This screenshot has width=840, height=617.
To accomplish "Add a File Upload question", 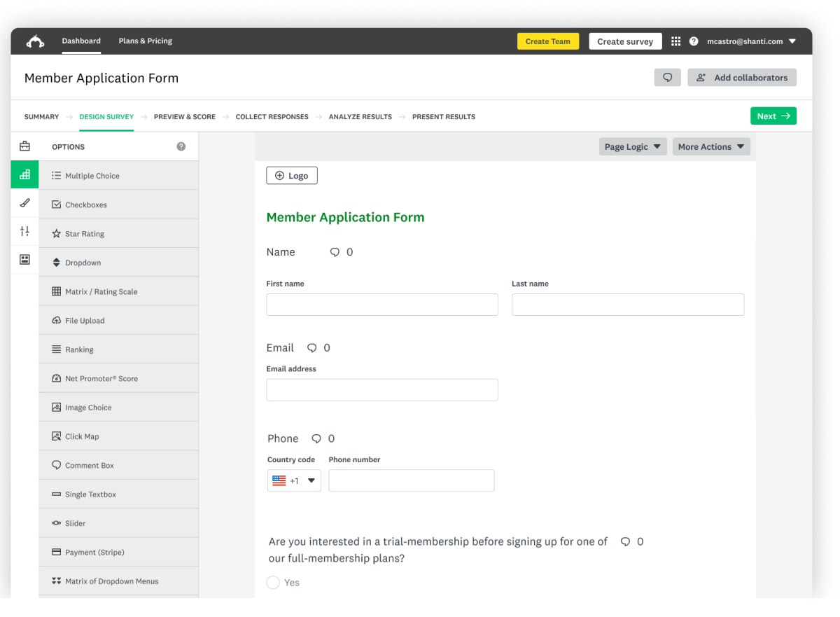I will pos(118,321).
